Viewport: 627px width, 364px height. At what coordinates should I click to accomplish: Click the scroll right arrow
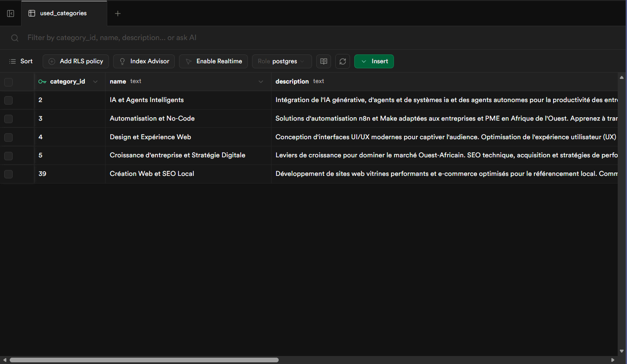613,360
